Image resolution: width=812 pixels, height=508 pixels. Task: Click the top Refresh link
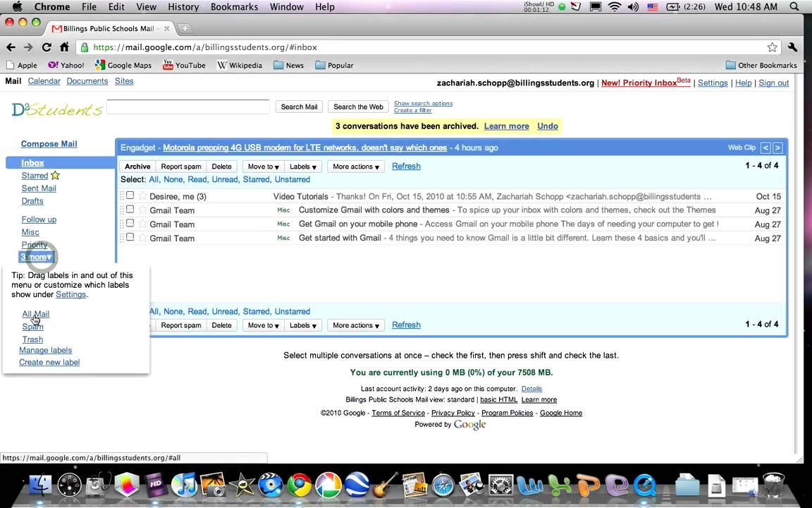[x=406, y=167]
